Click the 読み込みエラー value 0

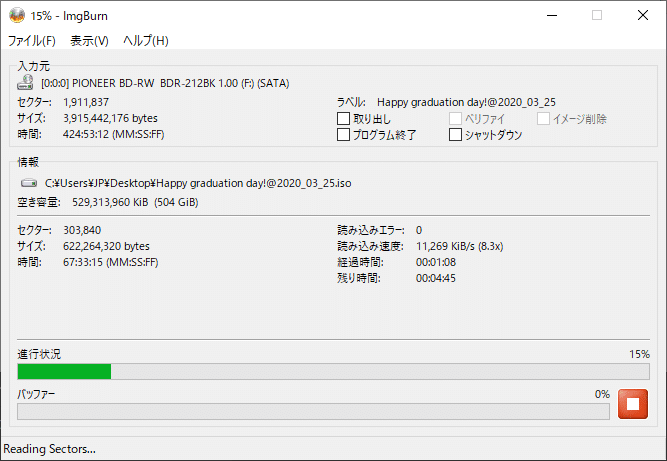(419, 230)
